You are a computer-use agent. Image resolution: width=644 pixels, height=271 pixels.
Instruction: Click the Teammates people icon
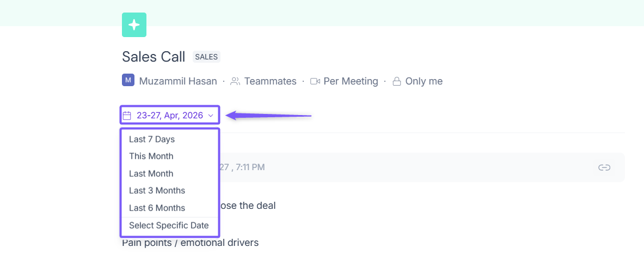(235, 81)
